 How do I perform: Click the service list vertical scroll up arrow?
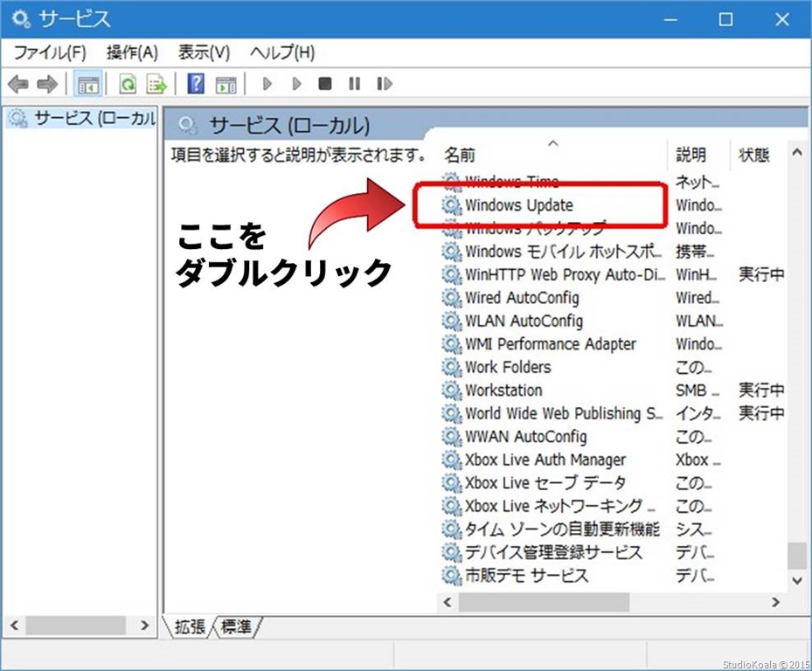point(797,152)
